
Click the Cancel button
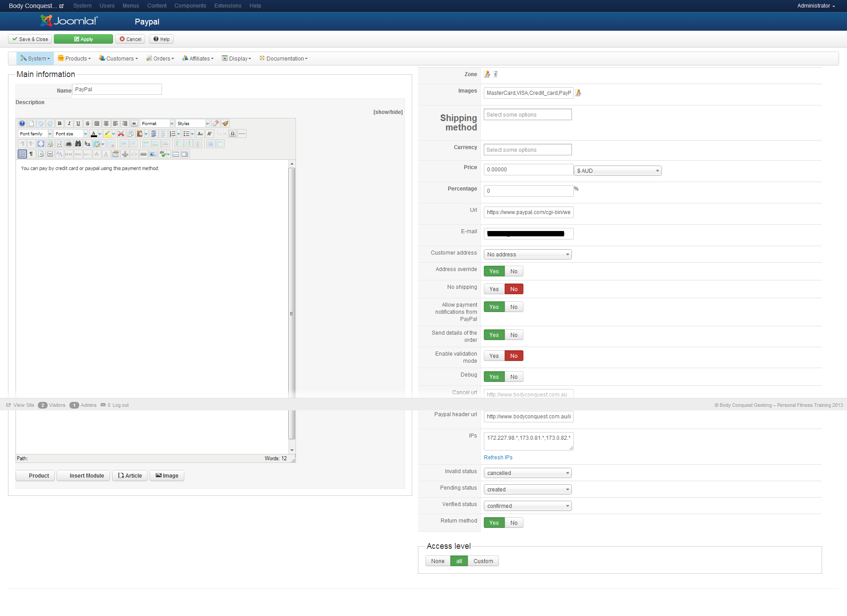coord(130,39)
